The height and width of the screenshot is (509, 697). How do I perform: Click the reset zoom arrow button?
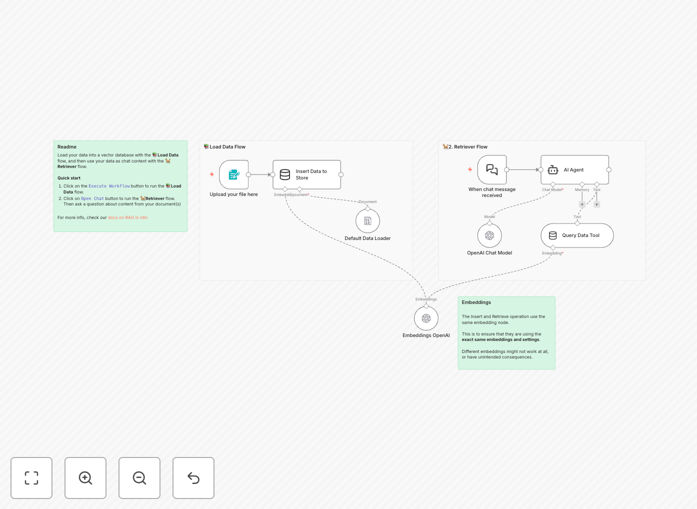(x=193, y=478)
